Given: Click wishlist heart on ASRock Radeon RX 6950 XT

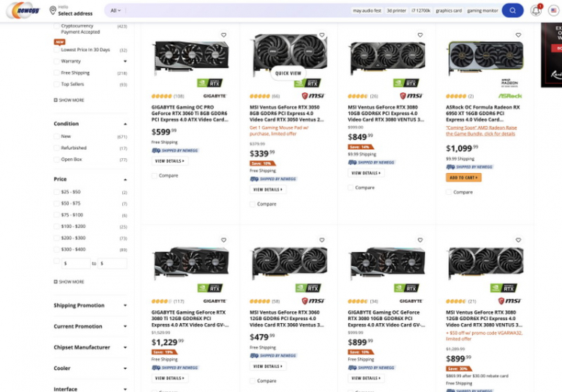Looking at the screenshot, I should [x=518, y=35].
